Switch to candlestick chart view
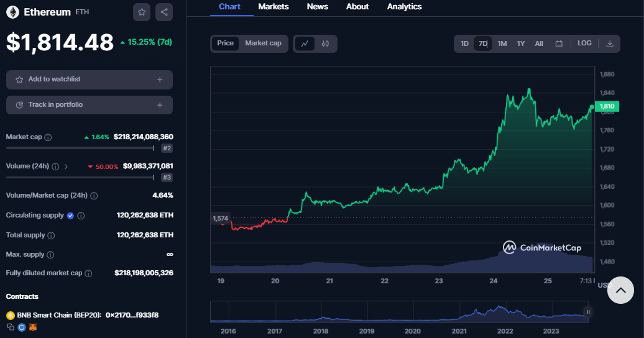 coord(325,43)
